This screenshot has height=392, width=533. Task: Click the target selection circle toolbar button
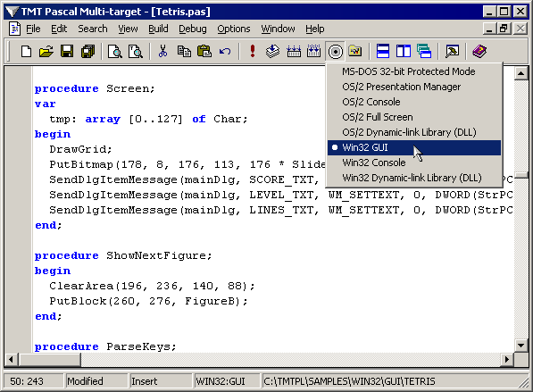335,52
